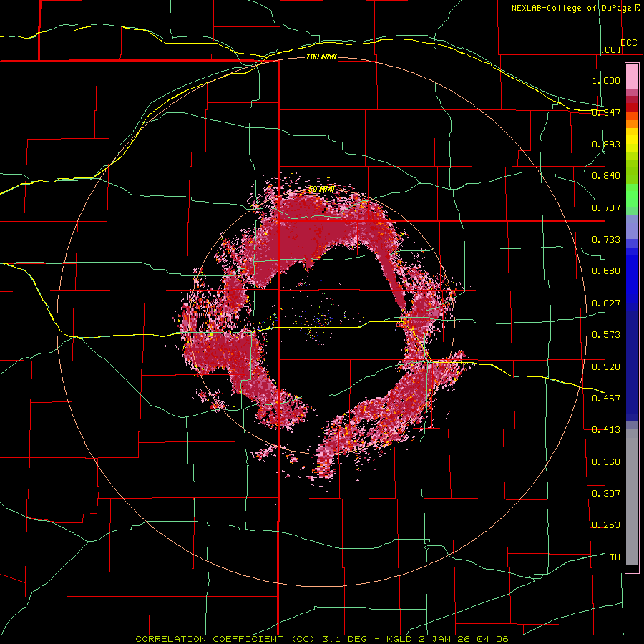
Task: Click the Correlation Coefficient caption at the bottom
Action: (321, 639)
